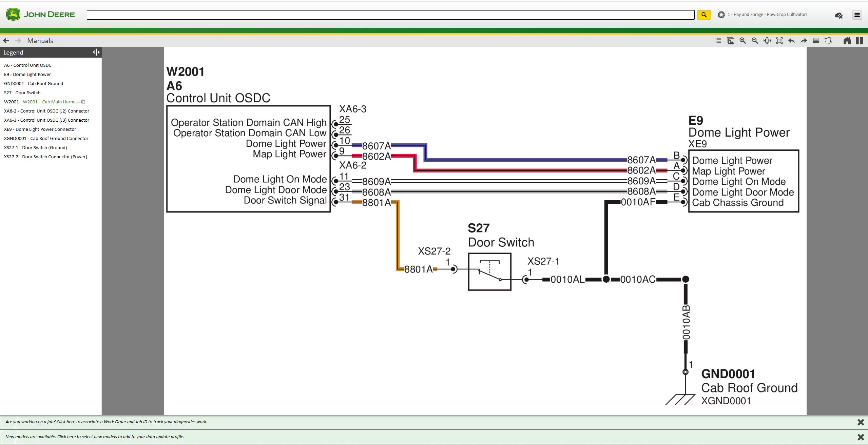Viewport: 868px width, 445px height.
Task: Open the table of contents icon
Action: point(718,40)
